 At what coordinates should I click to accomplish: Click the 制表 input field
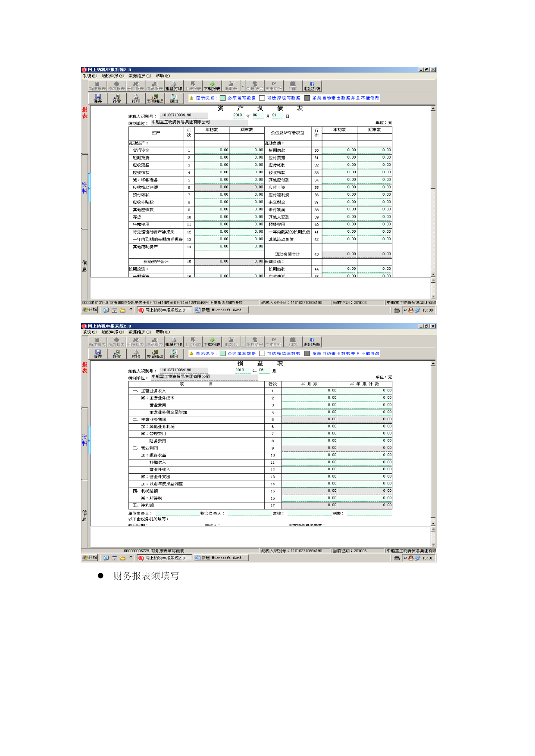coord(369,513)
